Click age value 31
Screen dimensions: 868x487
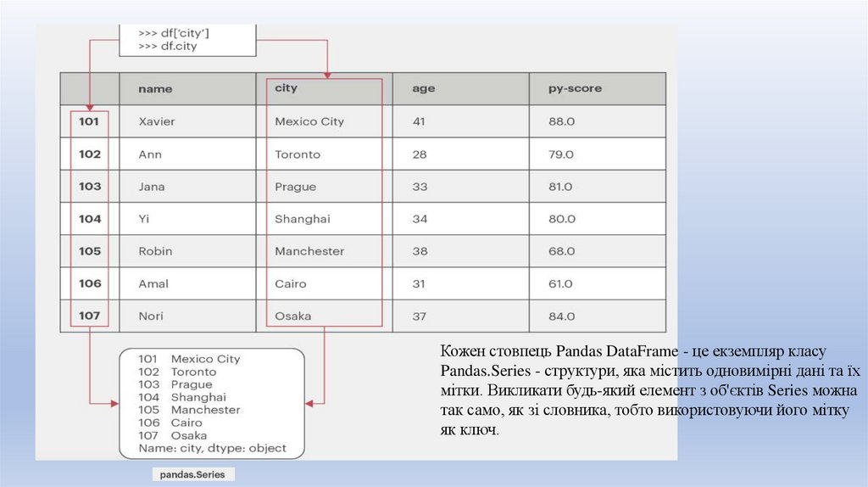(x=419, y=283)
